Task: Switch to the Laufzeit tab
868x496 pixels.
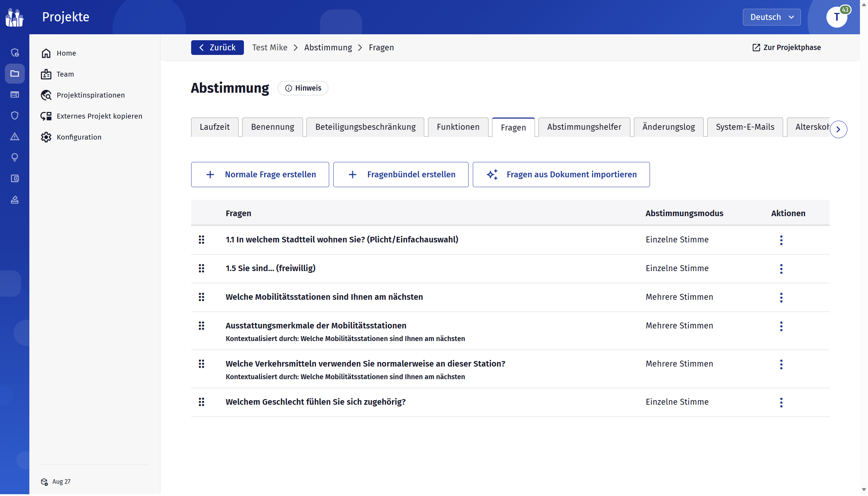Action: [215, 127]
